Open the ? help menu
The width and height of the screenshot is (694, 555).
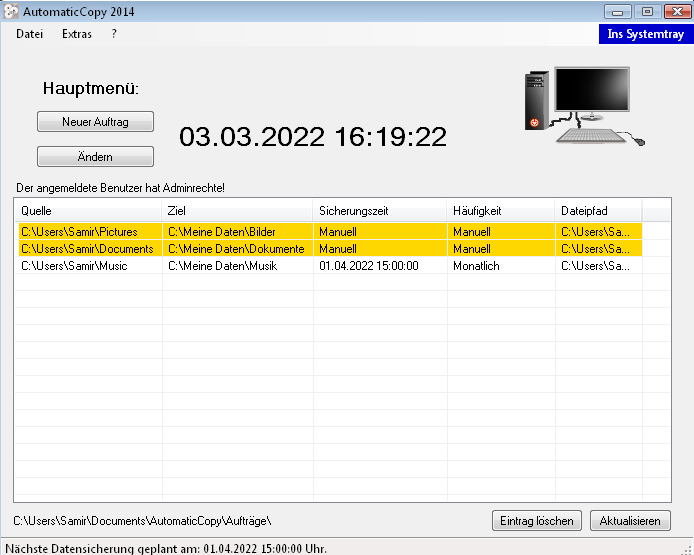click(x=114, y=34)
